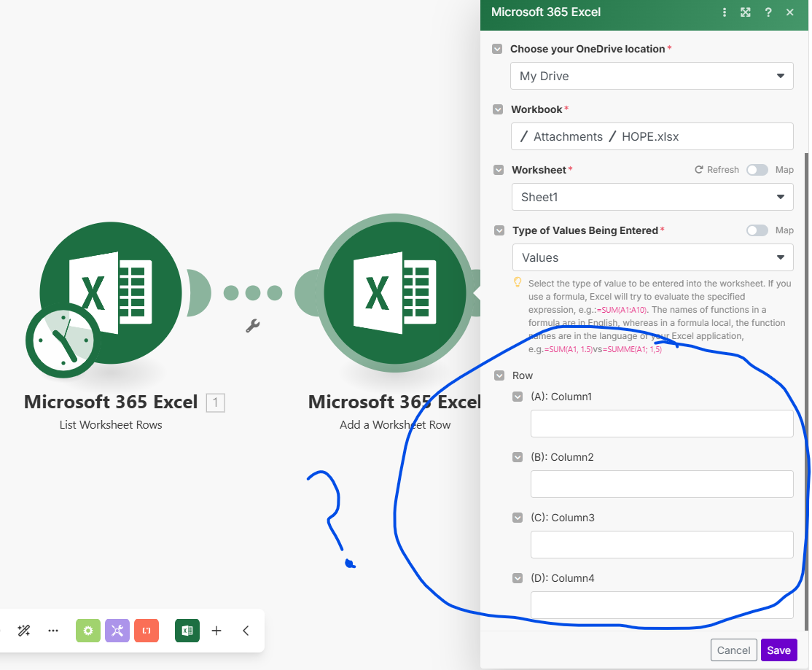Image resolution: width=812 pixels, height=670 pixels.
Task: Open the Sheet1 worksheet dropdown
Action: pyautogui.click(x=652, y=198)
